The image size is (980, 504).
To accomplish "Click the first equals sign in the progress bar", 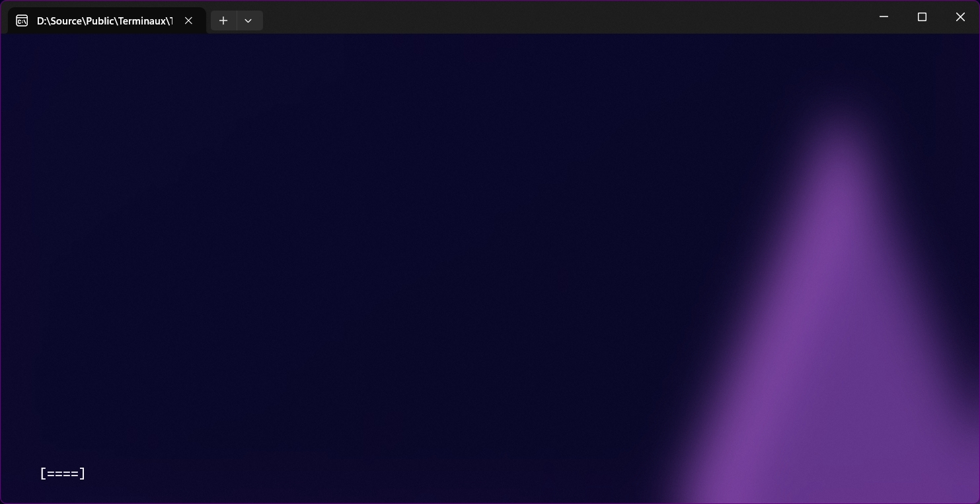I will (x=51, y=474).
